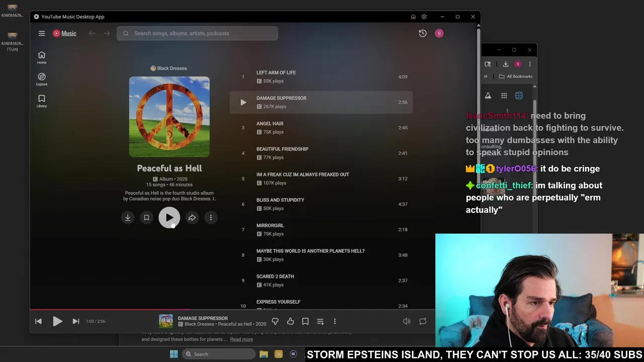Like the current song

290,321
